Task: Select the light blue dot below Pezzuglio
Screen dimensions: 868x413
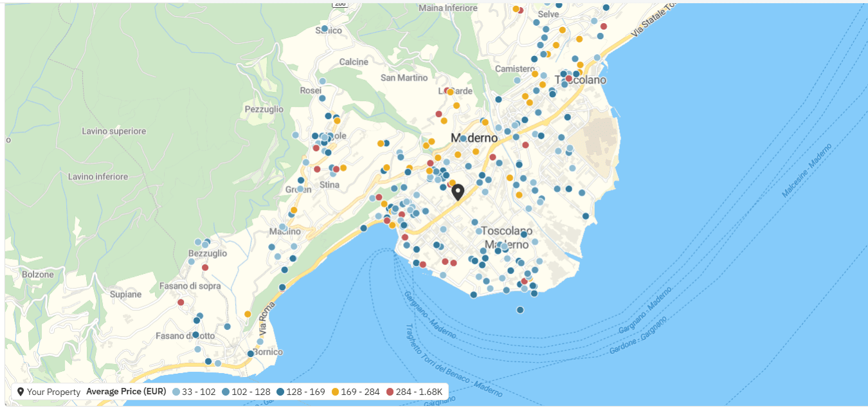Action: click(296, 135)
